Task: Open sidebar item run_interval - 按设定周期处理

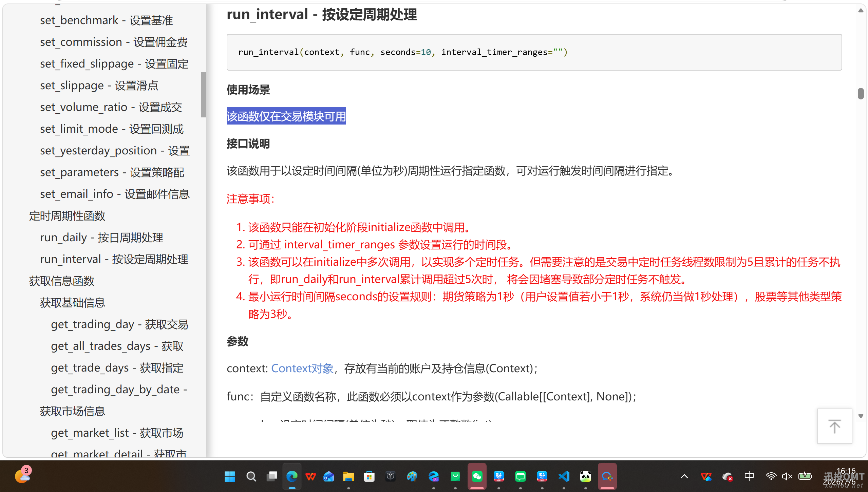Action: pos(114,259)
